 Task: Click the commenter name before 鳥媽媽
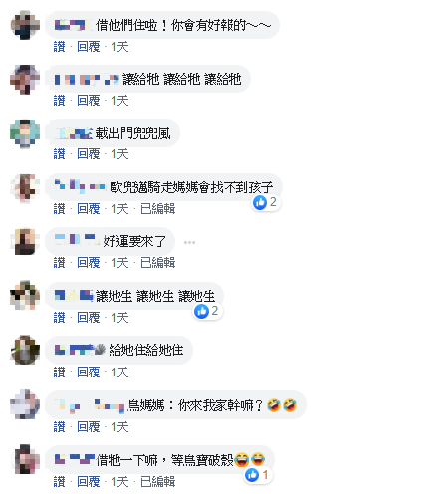point(90,405)
